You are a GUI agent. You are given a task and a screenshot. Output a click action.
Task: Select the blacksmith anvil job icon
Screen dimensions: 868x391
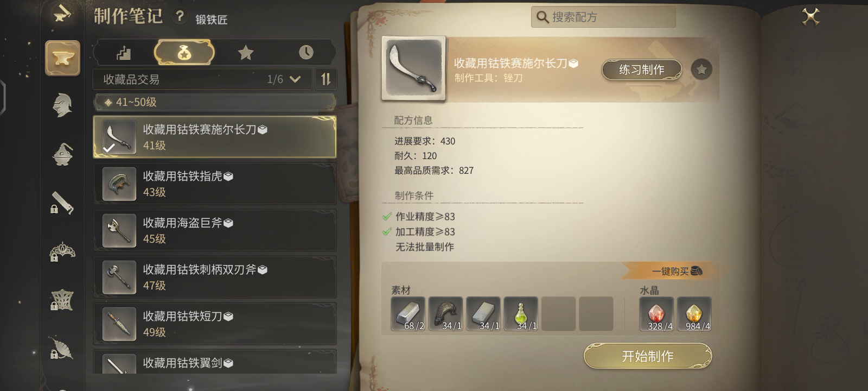tap(62, 58)
